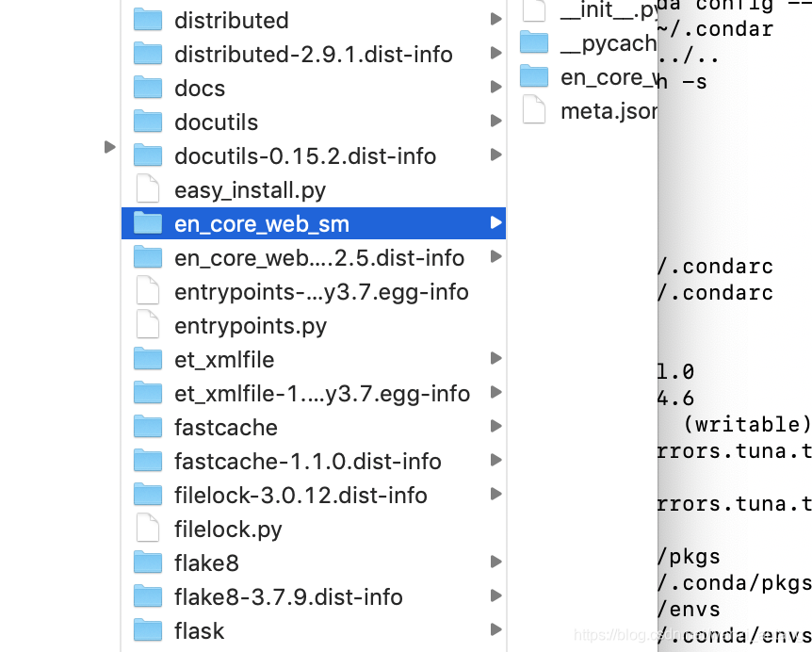Click the en_core_web....2.5.dist-info folder icon

(x=148, y=257)
